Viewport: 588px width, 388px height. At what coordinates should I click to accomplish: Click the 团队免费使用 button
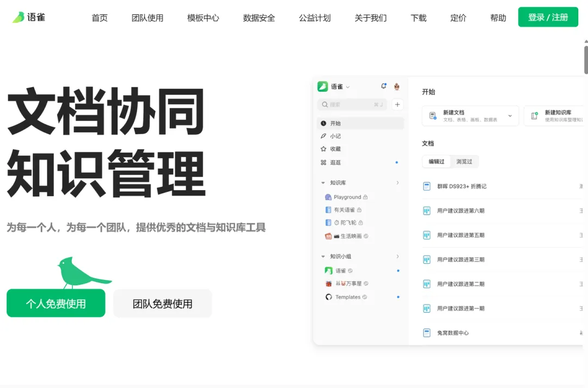[x=162, y=303]
